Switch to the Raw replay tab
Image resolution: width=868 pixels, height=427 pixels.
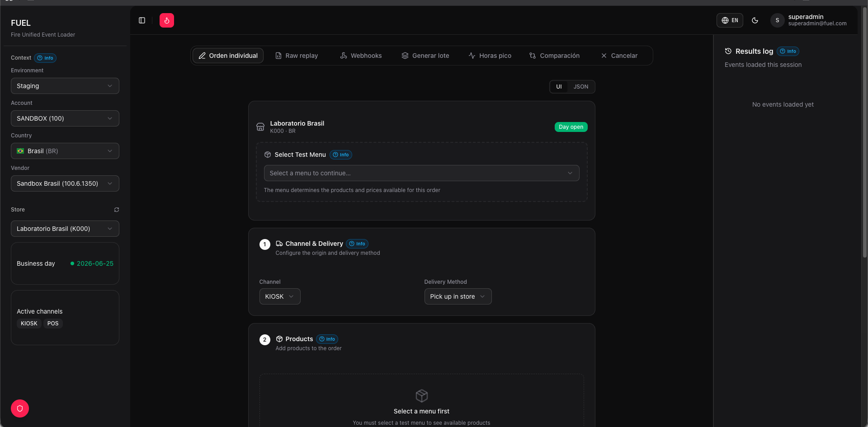[x=297, y=56]
